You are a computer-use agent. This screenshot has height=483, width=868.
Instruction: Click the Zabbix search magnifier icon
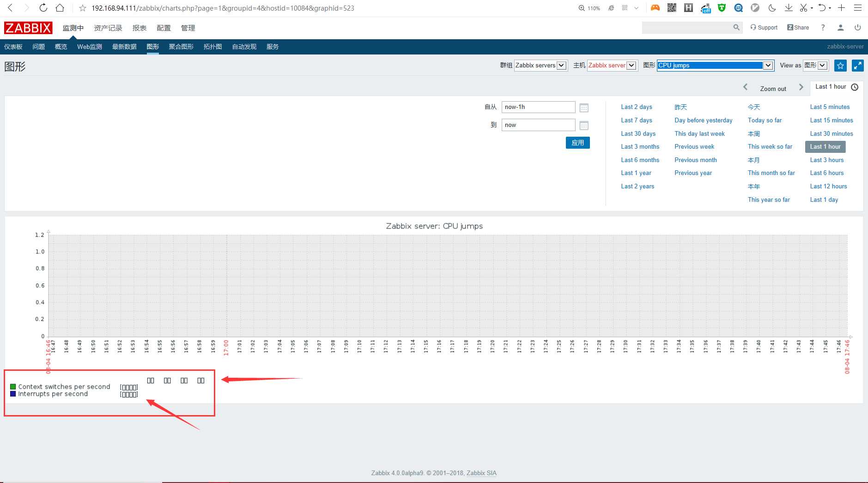(x=736, y=28)
